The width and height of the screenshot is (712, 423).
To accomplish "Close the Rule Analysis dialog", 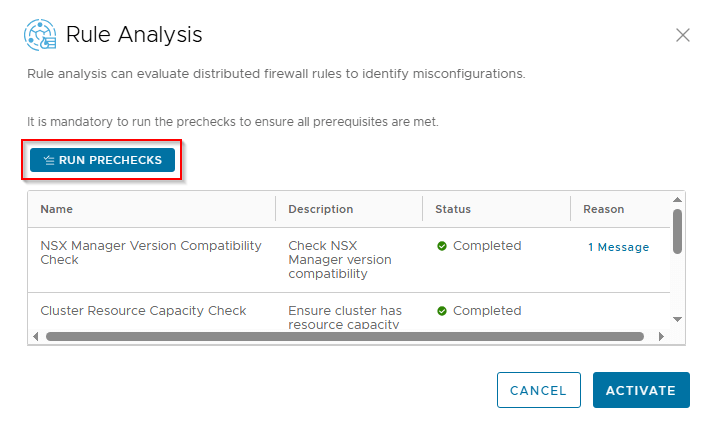I will pos(683,35).
